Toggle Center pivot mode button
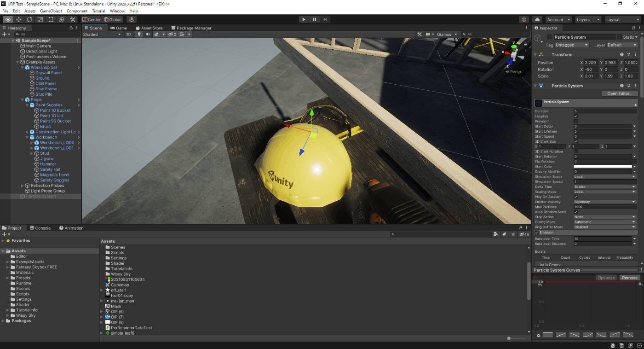 (92, 19)
